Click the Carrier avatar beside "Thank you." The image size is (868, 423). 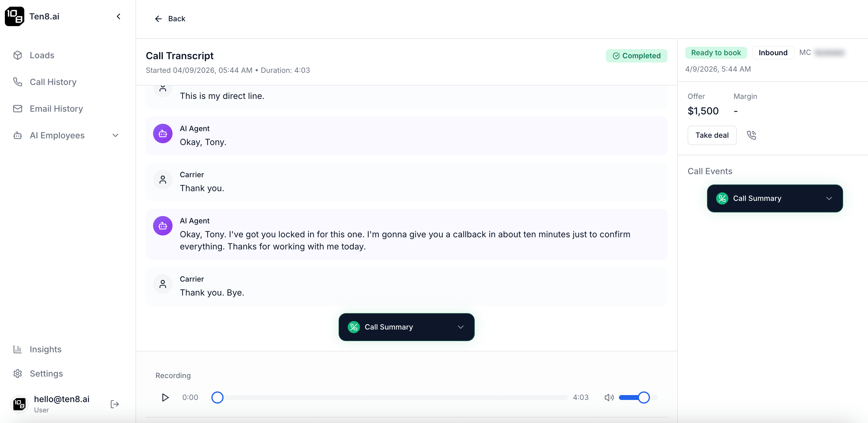click(163, 180)
